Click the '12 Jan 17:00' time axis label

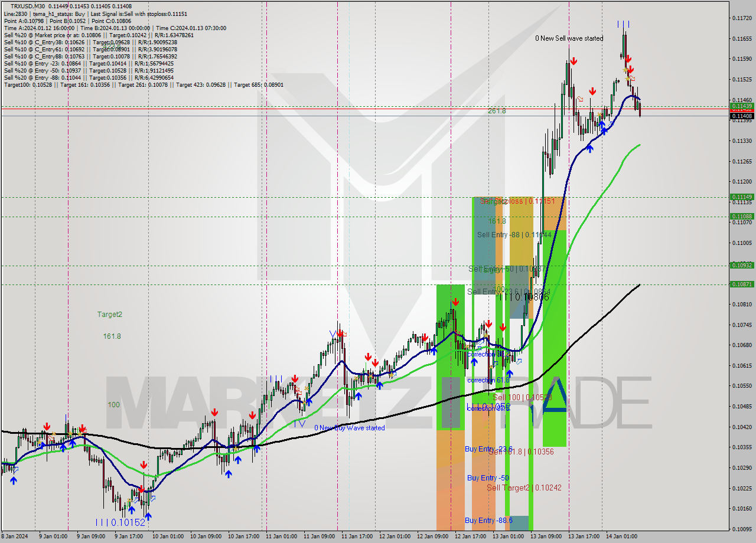point(471,537)
